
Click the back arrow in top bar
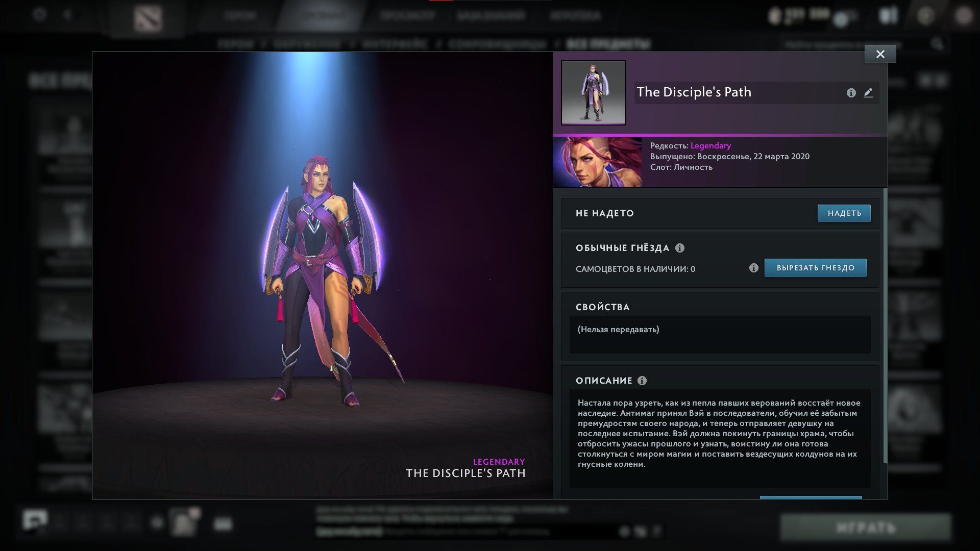click(x=68, y=14)
